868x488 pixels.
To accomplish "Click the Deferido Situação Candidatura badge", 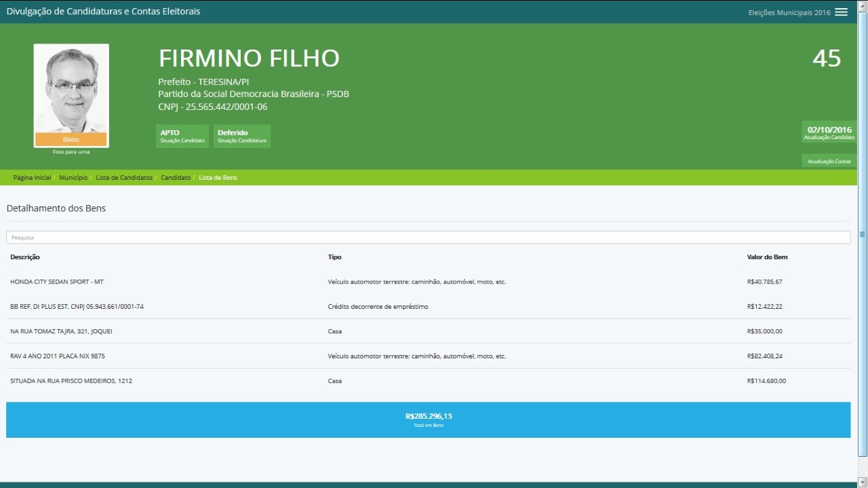I will (x=242, y=136).
